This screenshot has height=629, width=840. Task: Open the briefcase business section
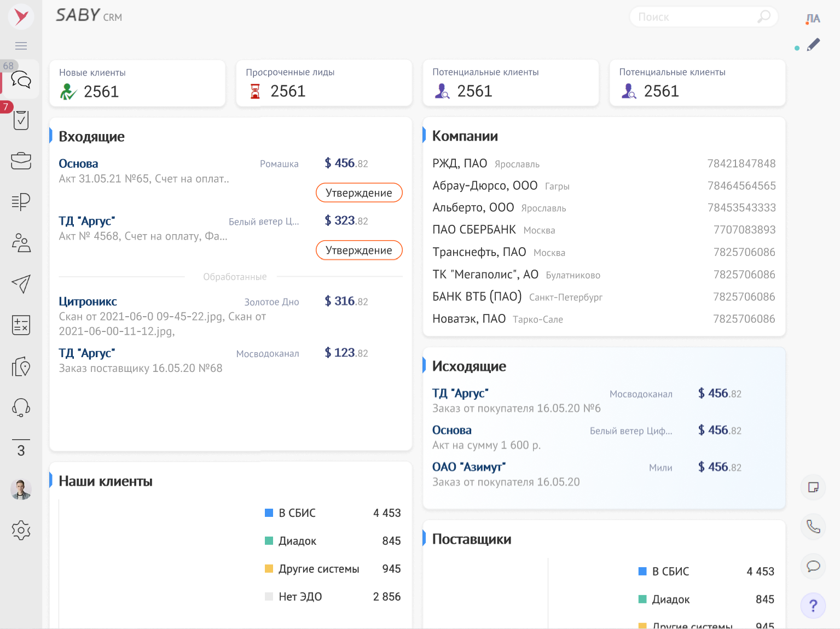(21, 161)
